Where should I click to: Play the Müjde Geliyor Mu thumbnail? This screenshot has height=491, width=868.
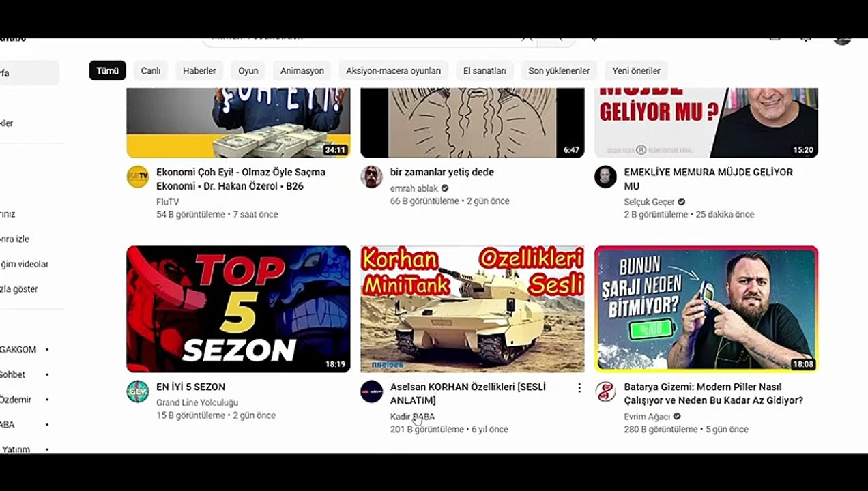[706, 123]
